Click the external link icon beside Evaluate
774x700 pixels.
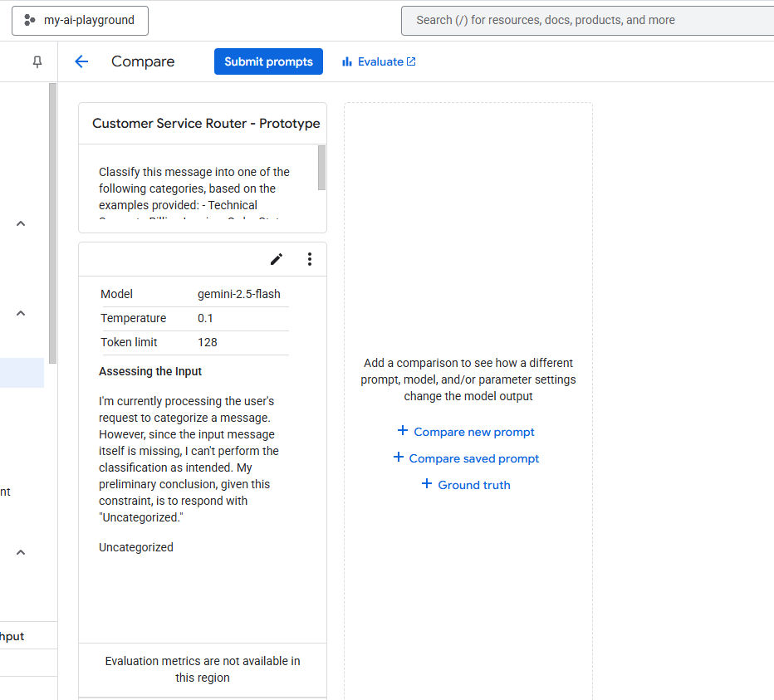[x=411, y=61]
